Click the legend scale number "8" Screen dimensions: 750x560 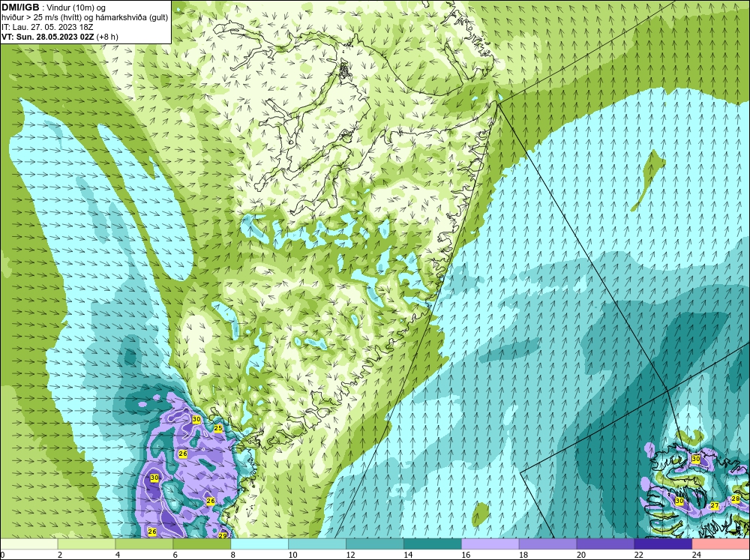click(233, 555)
